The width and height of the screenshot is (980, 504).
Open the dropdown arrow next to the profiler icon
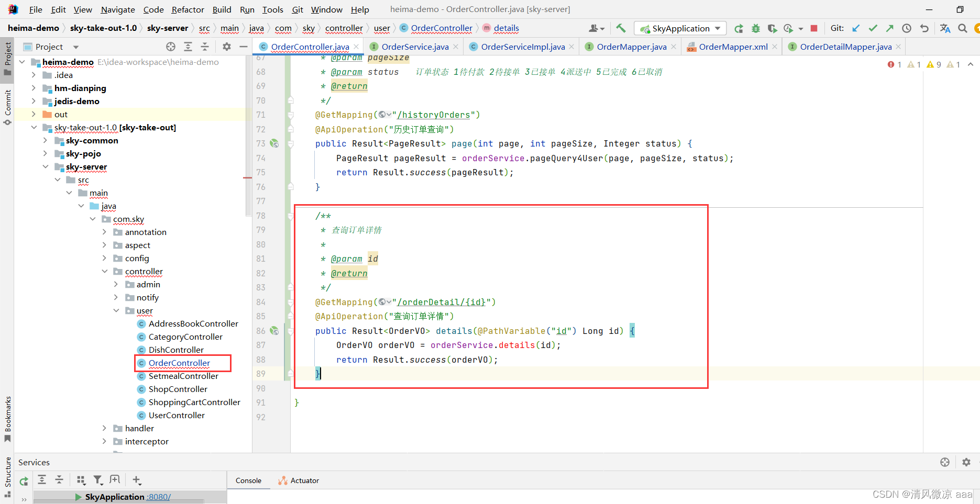pyautogui.click(x=801, y=29)
